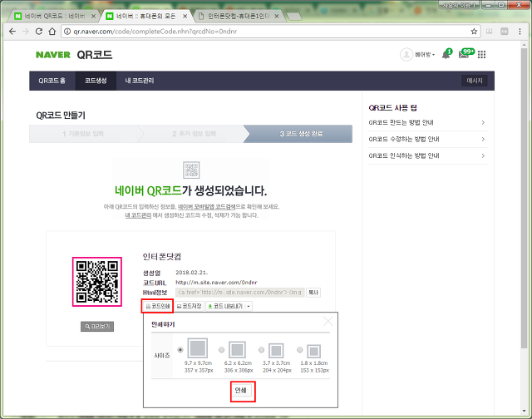Expand the 코드 내보내기 dropdown arrow
Image resolution: width=532 pixels, height=419 pixels.
point(249,307)
